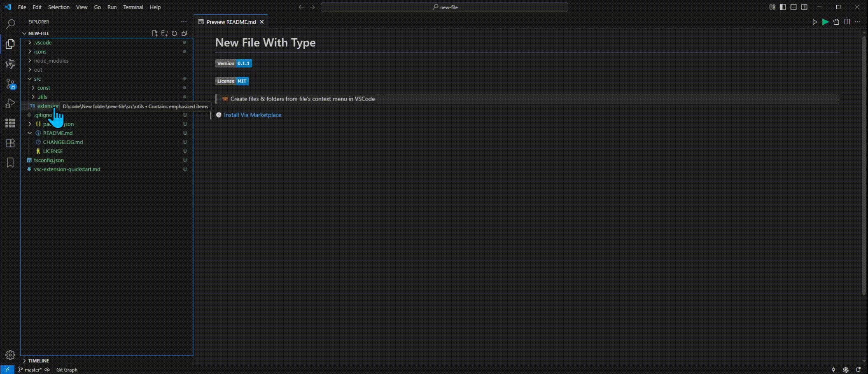The image size is (868, 374).
Task: Open the Terminal menu
Action: pos(133,7)
